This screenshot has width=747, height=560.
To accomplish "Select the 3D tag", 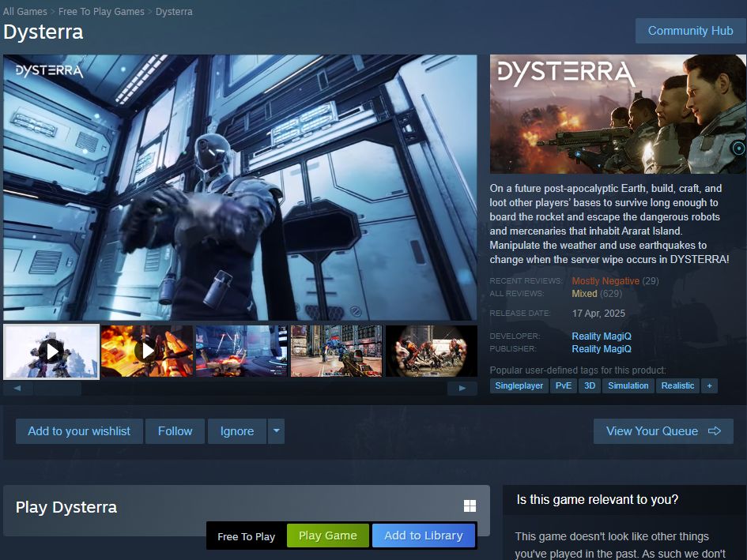I will coord(590,385).
